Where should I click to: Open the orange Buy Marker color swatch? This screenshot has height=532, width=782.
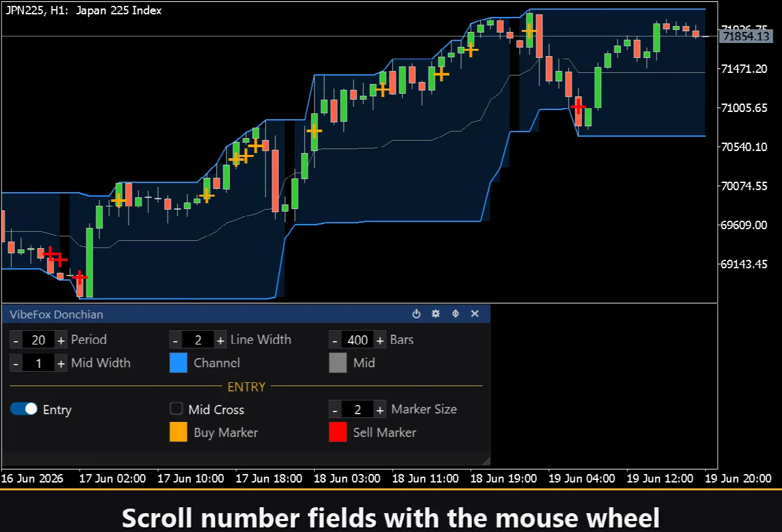pos(179,433)
